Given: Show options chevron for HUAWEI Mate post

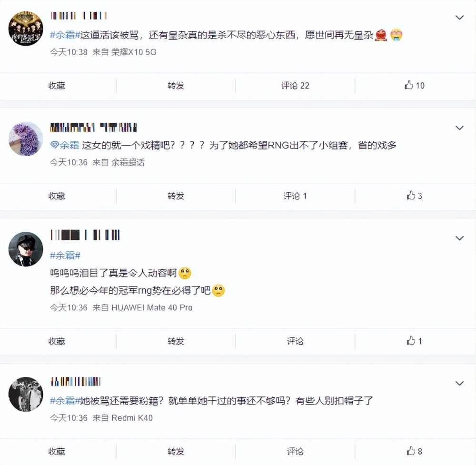Looking at the screenshot, I should (459, 238).
